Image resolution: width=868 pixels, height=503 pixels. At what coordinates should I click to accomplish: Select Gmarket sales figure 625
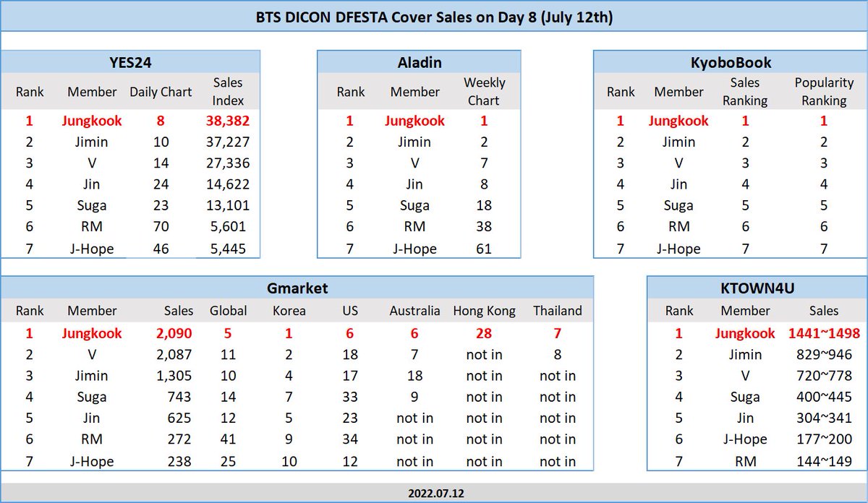click(179, 418)
